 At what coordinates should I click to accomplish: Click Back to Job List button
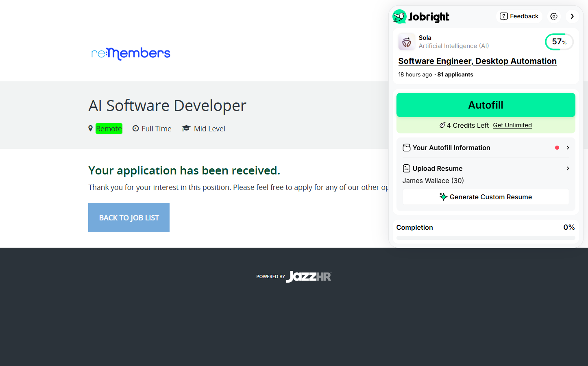[129, 218]
